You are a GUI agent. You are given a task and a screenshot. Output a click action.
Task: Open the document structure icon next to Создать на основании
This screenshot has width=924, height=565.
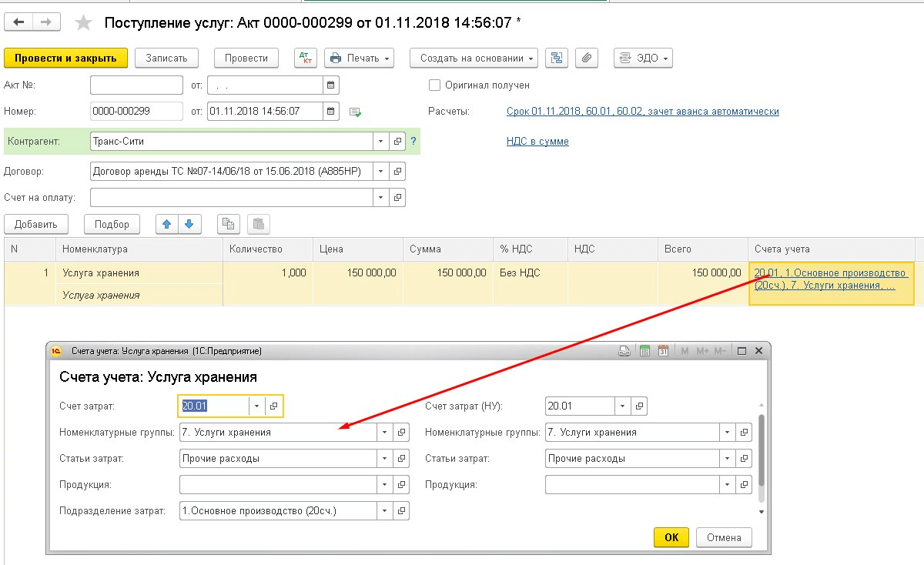[x=556, y=58]
